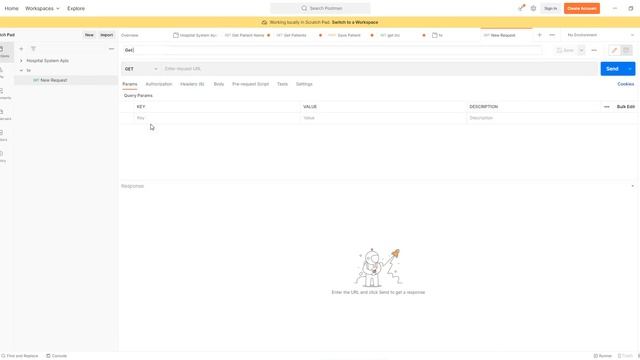
Task: Open tab bar options ellipsis
Action: [552, 35]
